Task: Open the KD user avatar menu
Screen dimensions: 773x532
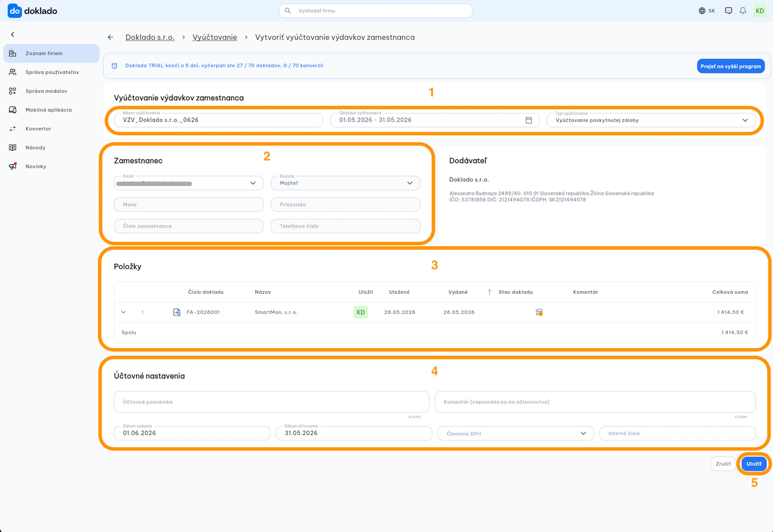Action: click(x=760, y=11)
